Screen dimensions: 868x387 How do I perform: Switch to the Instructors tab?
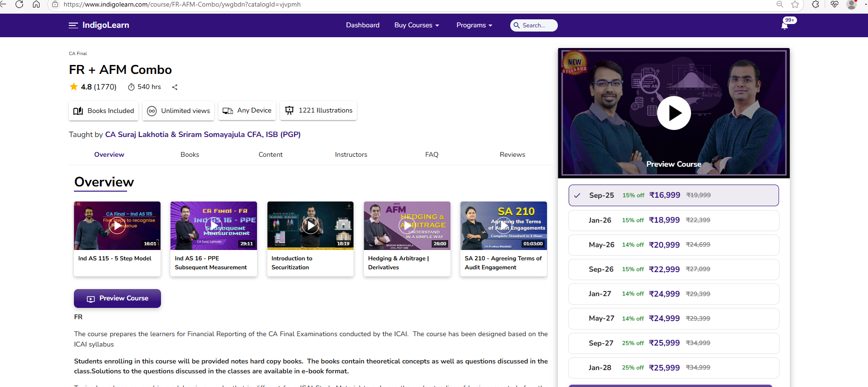point(351,155)
